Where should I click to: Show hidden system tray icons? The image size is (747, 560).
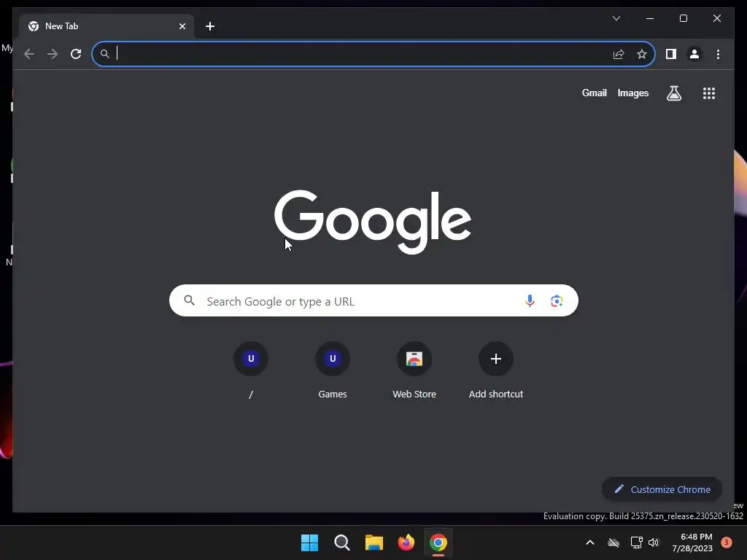[589, 542]
